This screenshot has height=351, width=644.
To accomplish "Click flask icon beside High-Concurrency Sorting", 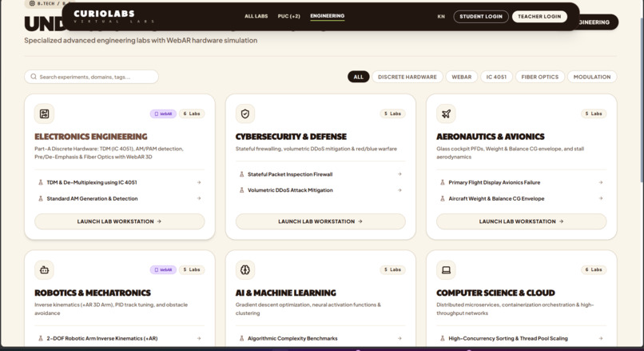I will point(443,339).
